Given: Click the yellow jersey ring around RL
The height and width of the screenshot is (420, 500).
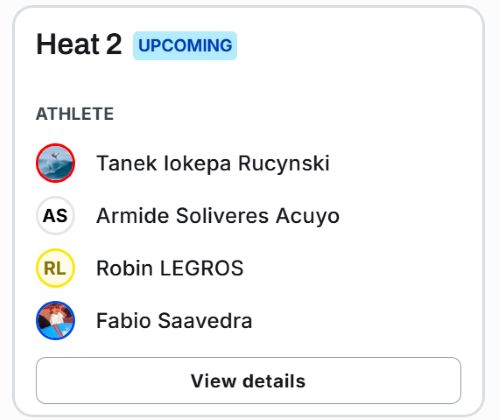Looking at the screenshot, I should [x=55, y=268].
